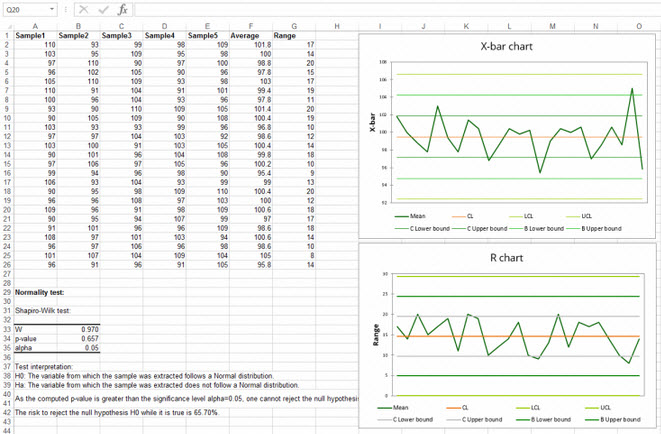This screenshot has width=661, height=434.
Task: Select the p-value label cell
Action: click(x=29, y=339)
